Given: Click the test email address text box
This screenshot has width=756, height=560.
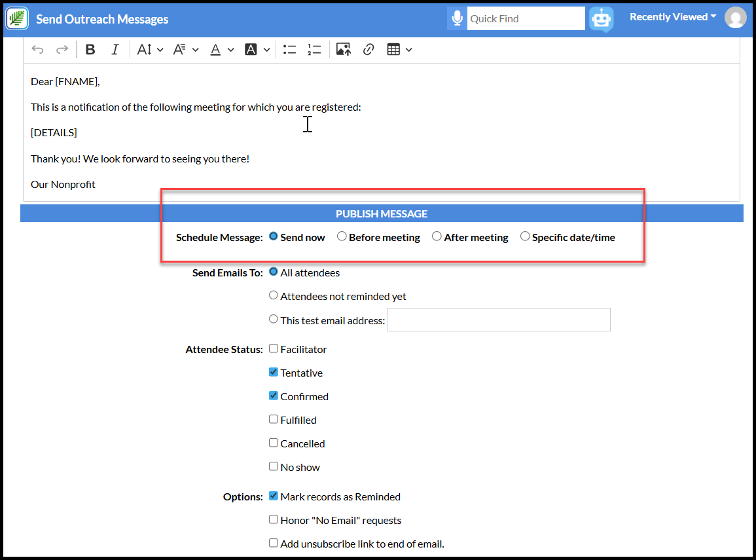Looking at the screenshot, I should (499, 320).
